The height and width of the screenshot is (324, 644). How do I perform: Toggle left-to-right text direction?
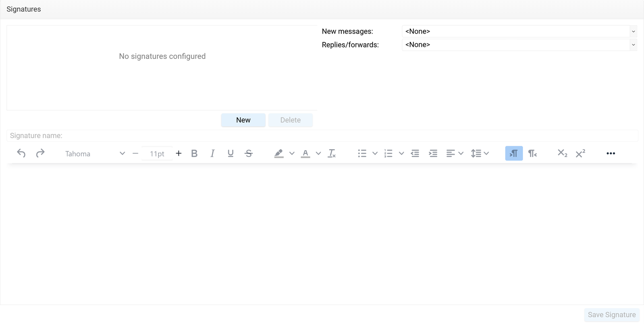[x=514, y=153]
